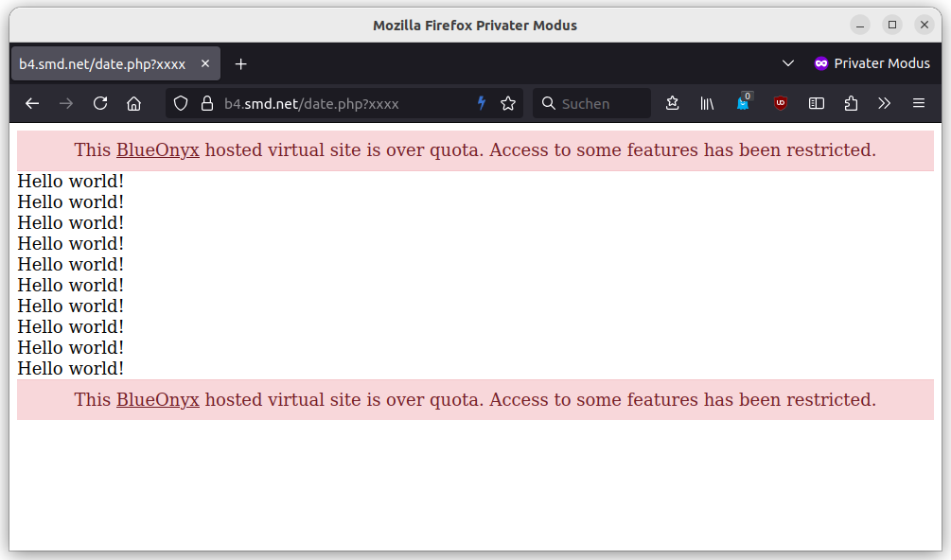
Task: Click the first 'Hello world!' line
Action: click(70, 182)
